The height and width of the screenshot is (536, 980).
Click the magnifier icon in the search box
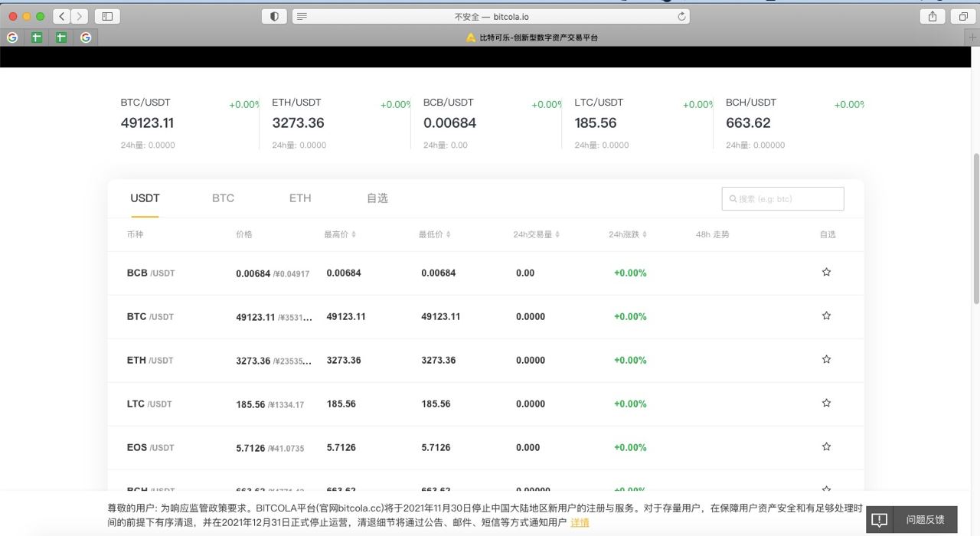[733, 199]
